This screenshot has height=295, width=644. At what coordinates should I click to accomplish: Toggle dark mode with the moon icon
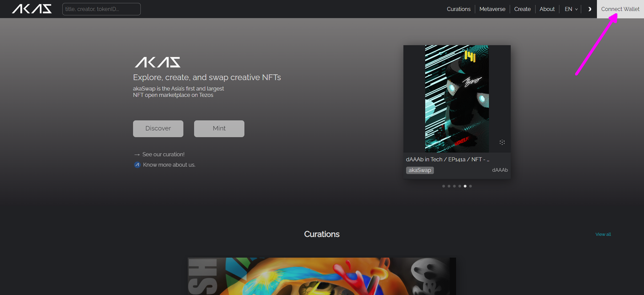589,9
